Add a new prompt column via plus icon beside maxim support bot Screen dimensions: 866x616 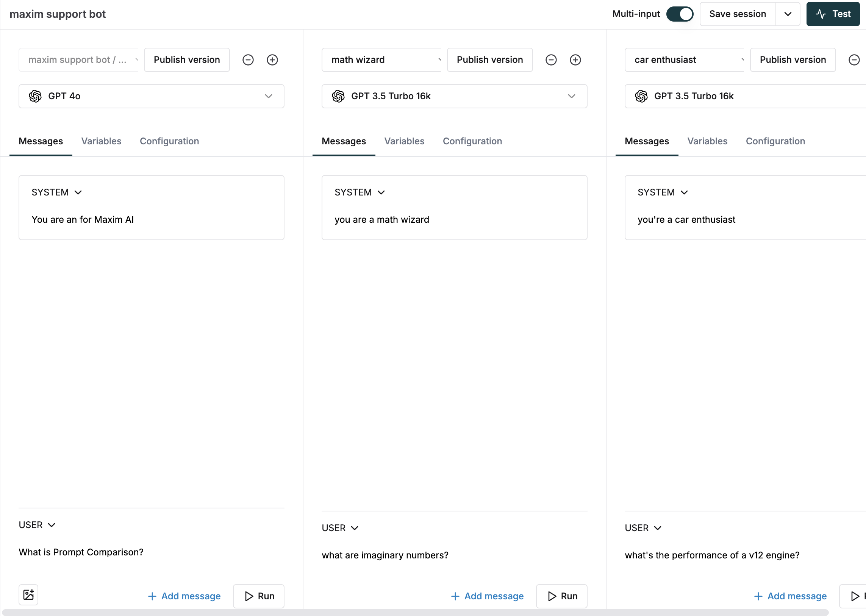(x=272, y=59)
